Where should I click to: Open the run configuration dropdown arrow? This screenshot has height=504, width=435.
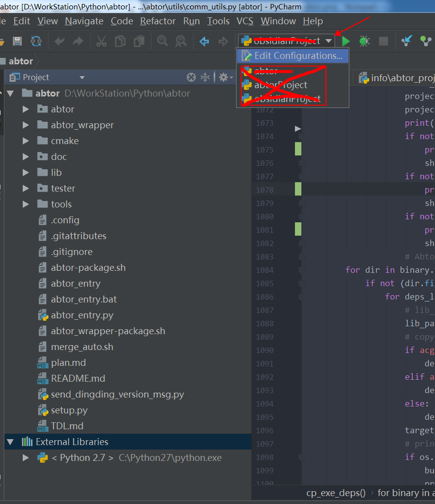pos(328,41)
